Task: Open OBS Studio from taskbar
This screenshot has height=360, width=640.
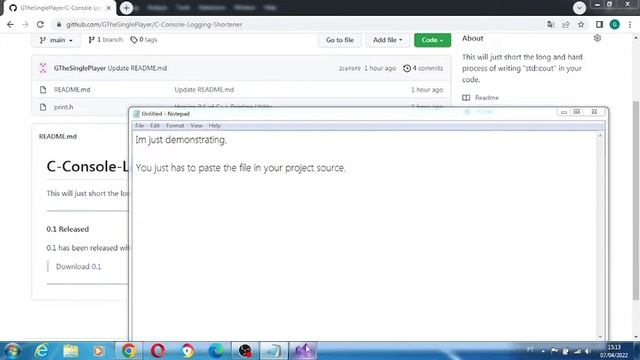Action: (245, 351)
